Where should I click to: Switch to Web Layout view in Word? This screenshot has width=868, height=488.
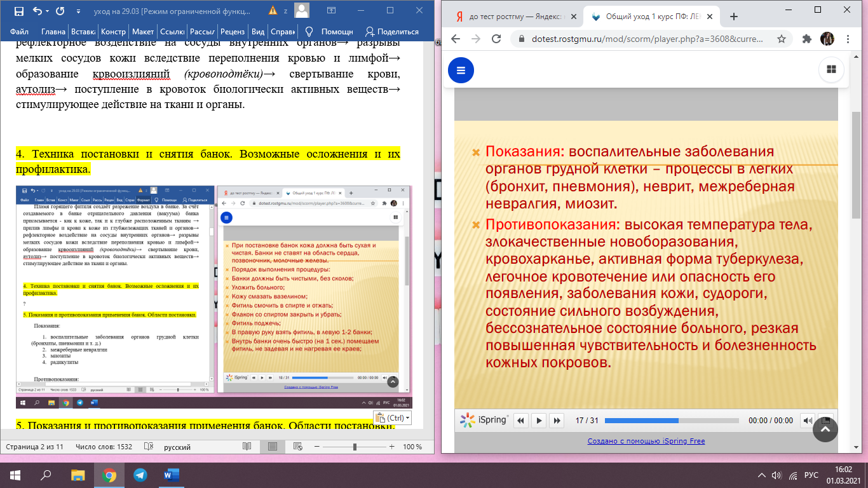pyautogui.click(x=299, y=447)
